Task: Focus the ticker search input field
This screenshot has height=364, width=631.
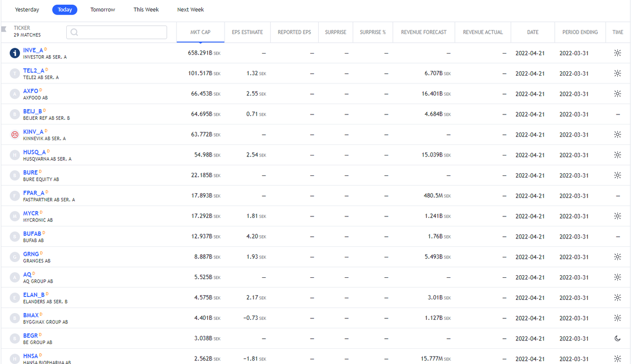Action: coord(117,32)
